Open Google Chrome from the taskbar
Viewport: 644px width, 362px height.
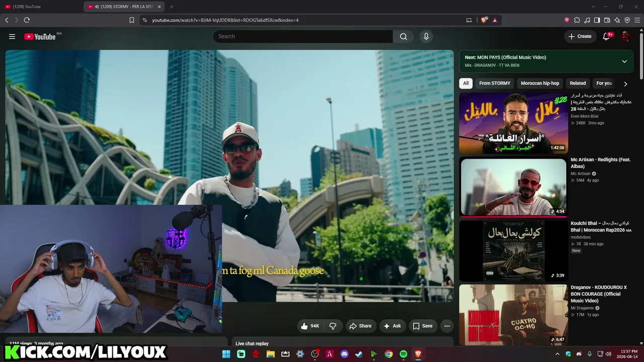388,354
